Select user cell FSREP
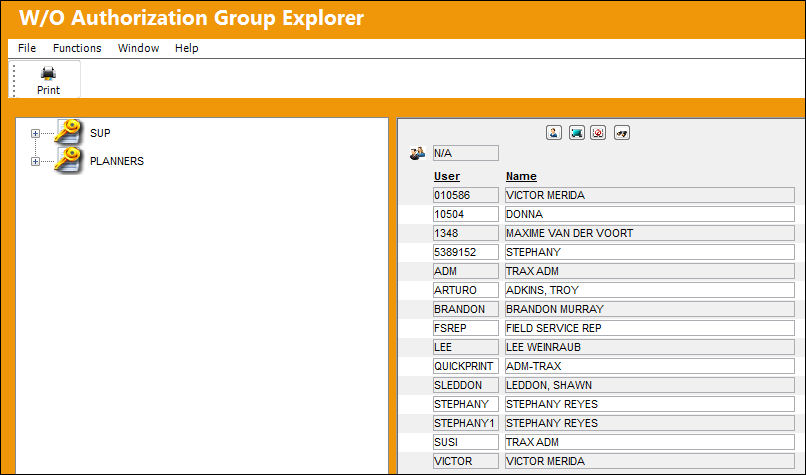This screenshot has height=475, width=806. tap(466, 328)
